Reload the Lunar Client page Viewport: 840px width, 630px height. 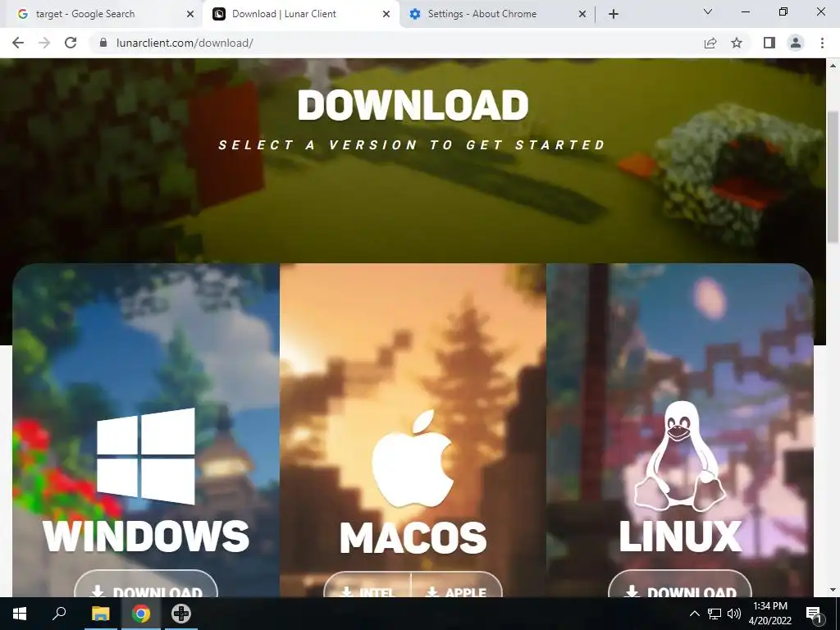[x=71, y=43]
